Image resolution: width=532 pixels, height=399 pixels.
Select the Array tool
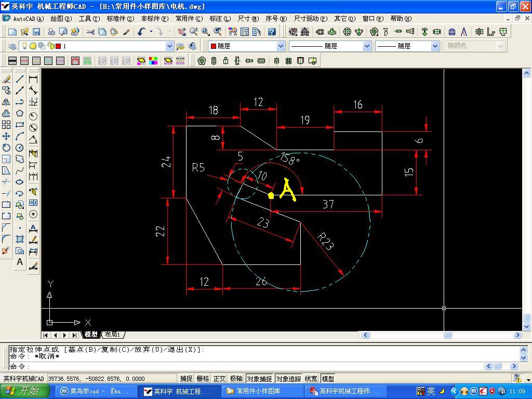point(6,125)
